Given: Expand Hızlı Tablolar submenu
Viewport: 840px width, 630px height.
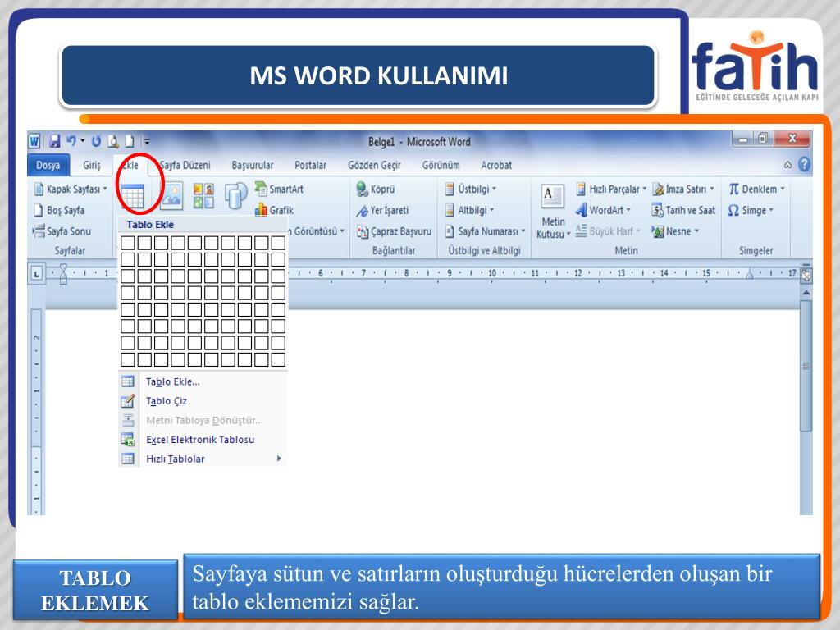Looking at the screenshot, I should (203, 459).
